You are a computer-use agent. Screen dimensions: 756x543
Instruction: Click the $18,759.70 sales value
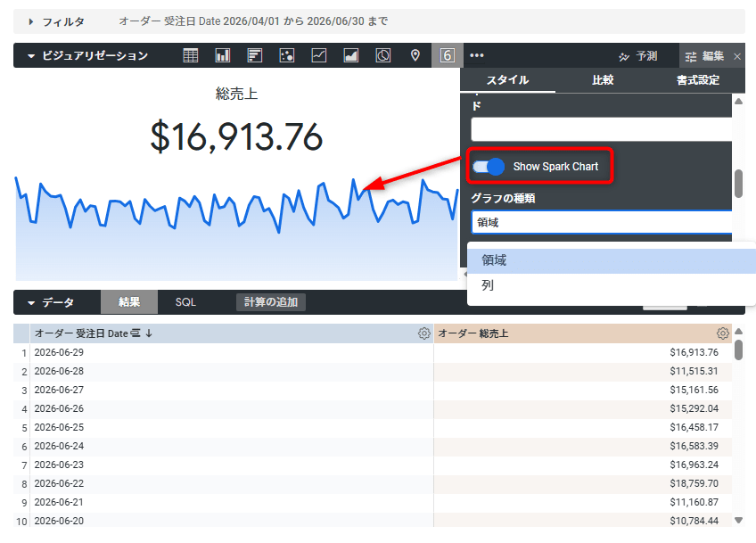(694, 483)
